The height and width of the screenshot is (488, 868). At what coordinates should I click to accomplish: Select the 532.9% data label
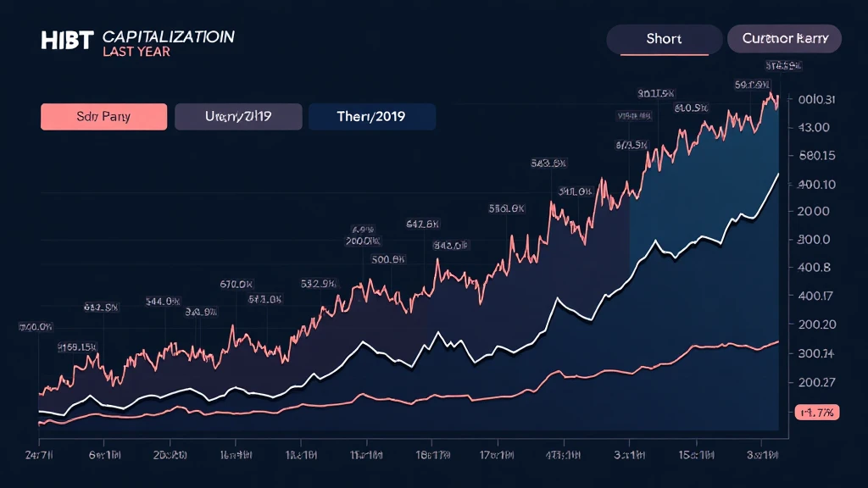321,284
